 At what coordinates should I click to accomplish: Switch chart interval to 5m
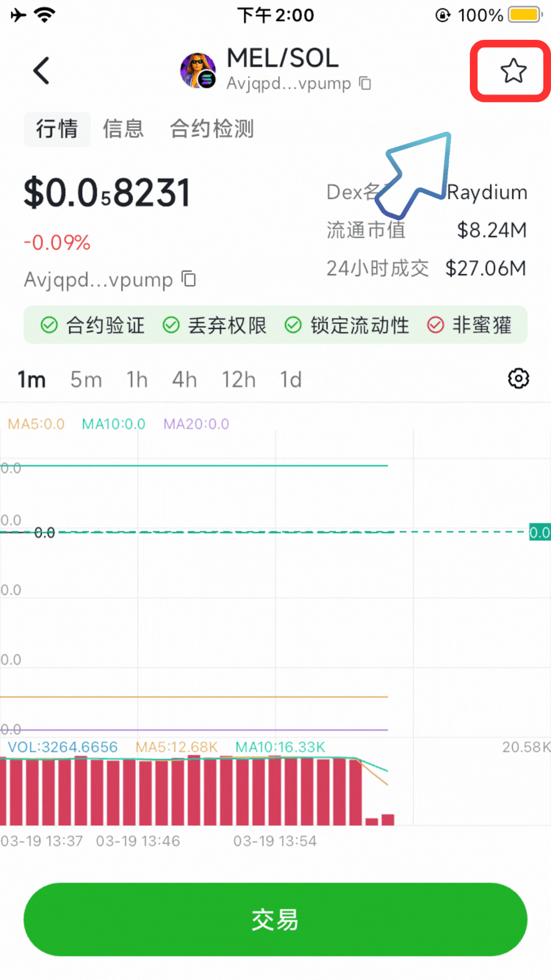[86, 380]
